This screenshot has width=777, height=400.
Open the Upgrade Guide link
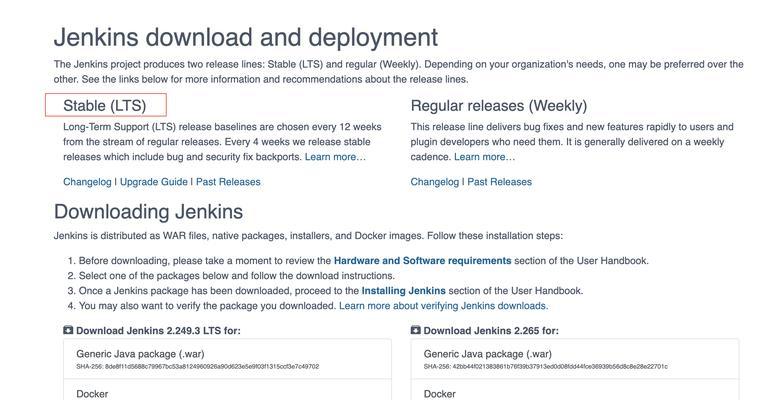(x=154, y=182)
